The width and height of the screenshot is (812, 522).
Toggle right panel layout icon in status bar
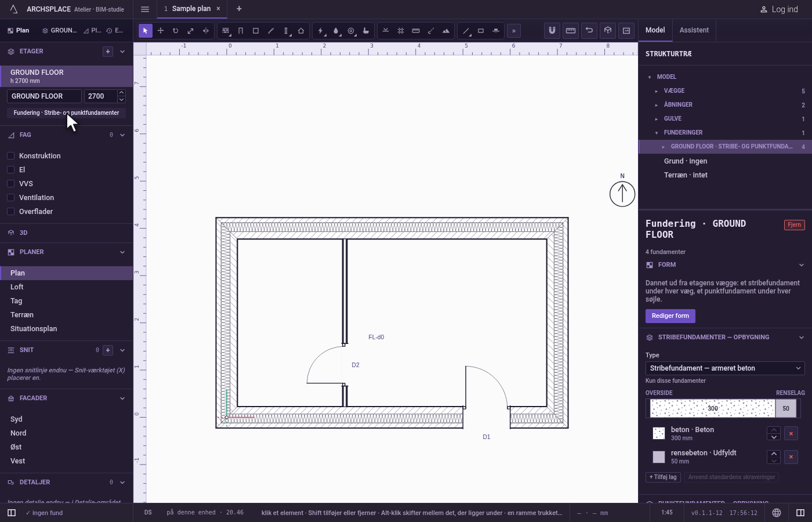point(800,513)
